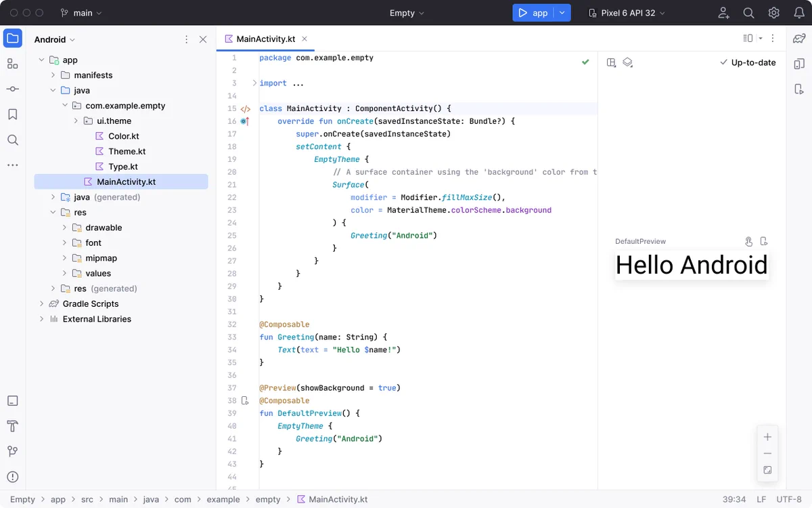The image size is (812, 508).
Task: Click the add collaborator icon in title bar
Action: coord(723,13)
